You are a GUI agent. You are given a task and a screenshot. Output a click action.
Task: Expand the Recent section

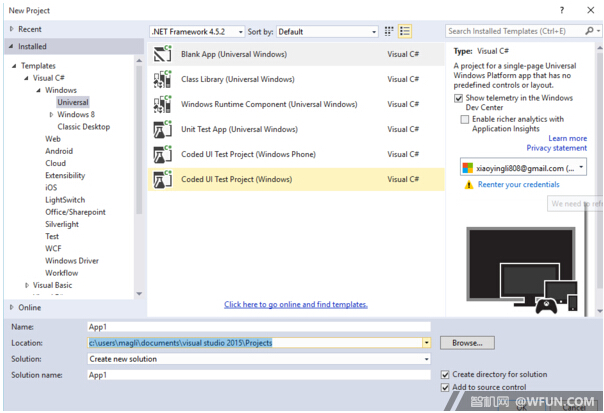[12, 29]
